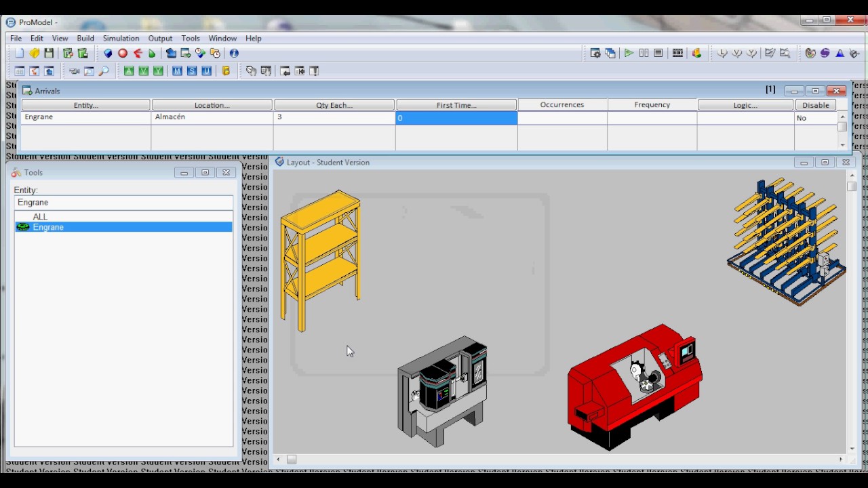Select the 'Almacén' location cell
Viewport: 868px width, 488px height.
212,117
